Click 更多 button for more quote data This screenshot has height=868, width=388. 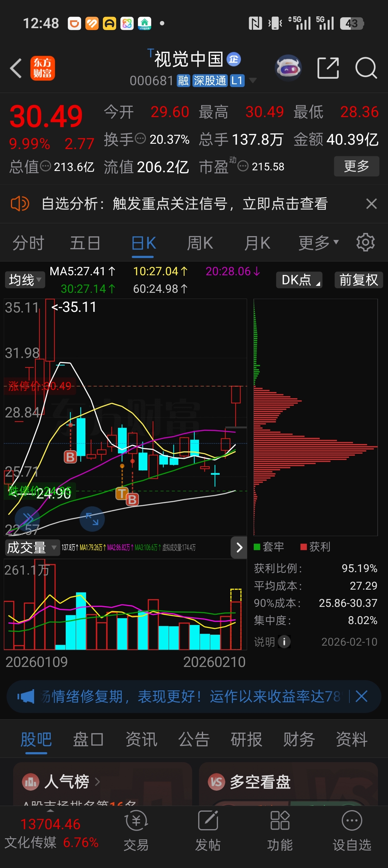tap(357, 166)
